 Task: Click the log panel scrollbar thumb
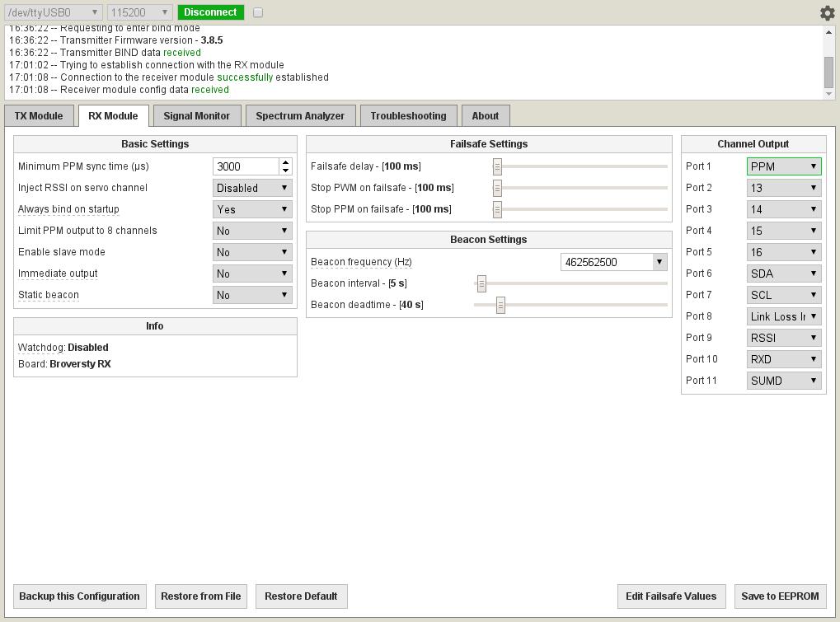[828, 72]
